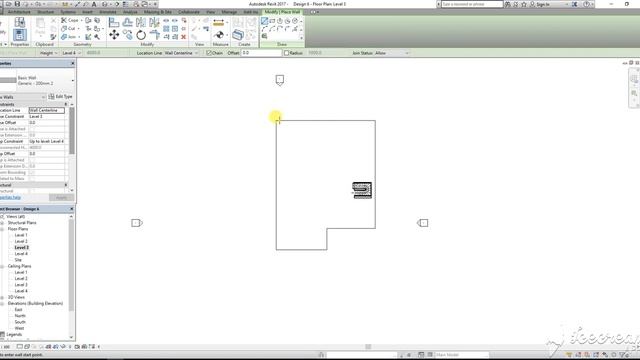Click the west elevation marker in canvas

[137, 223]
